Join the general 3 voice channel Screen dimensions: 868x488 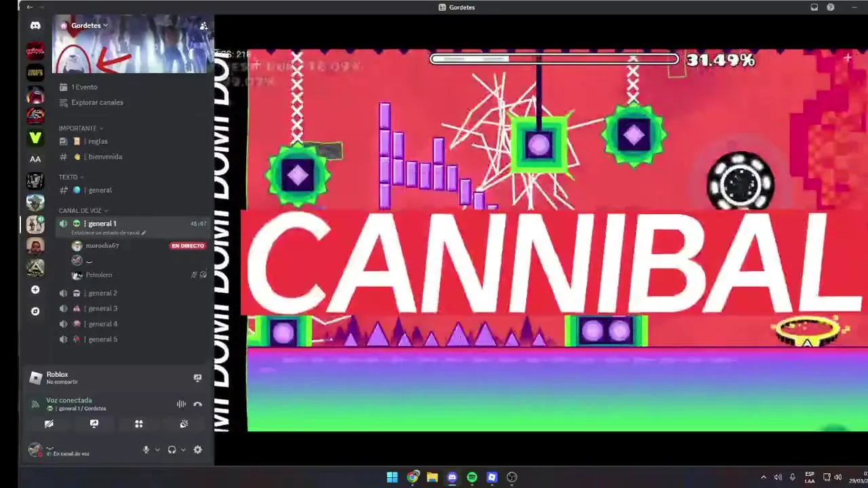[x=132, y=308]
